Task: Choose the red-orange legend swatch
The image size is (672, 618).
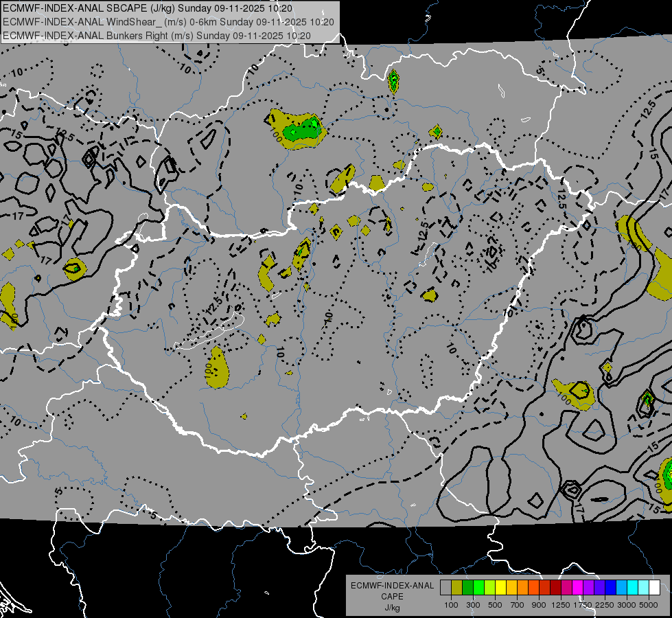Action: coord(533,587)
